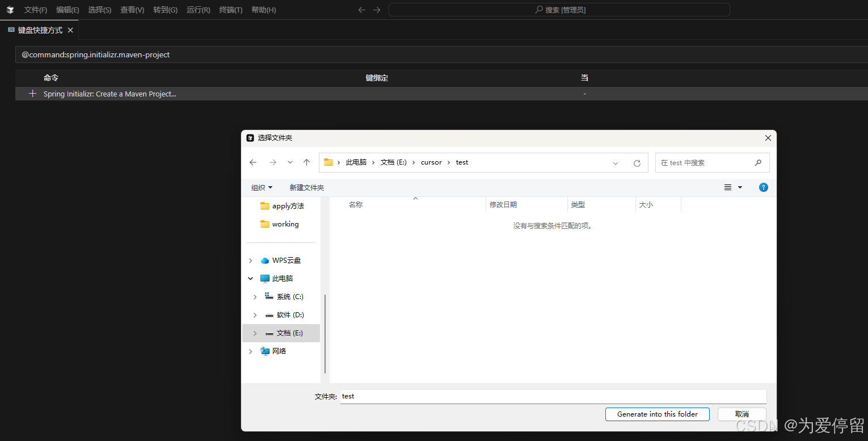Sort by 名称 column
The image size is (868, 441).
[x=356, y=205]
